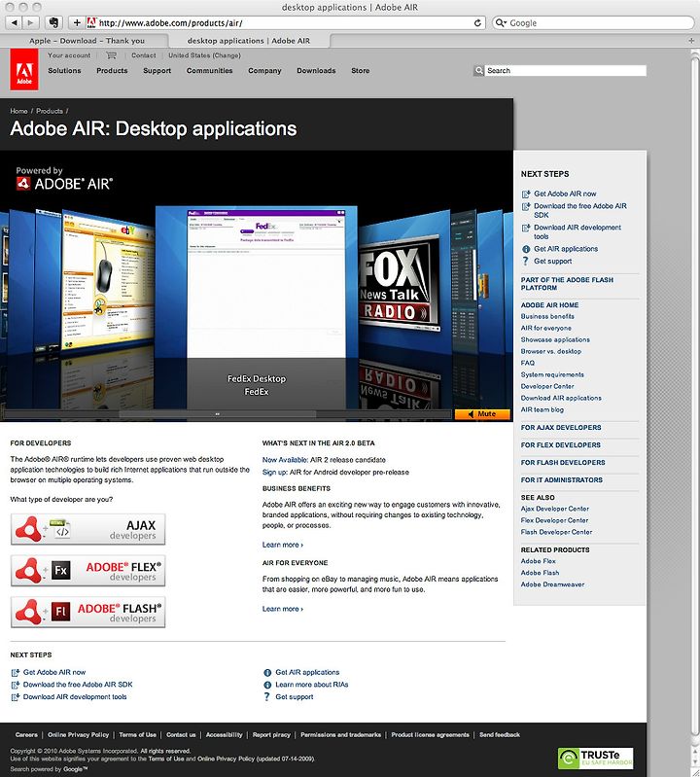Viewport: 700px width, 777px height.
Task: Click Learn more under Business Benefits
Action: tap(282, 545)
